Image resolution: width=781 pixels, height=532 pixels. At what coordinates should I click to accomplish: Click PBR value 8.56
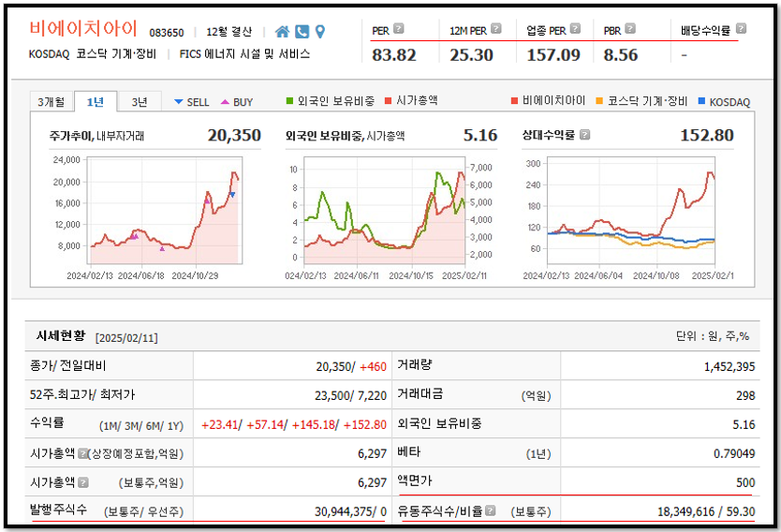(x=621, y=55)
